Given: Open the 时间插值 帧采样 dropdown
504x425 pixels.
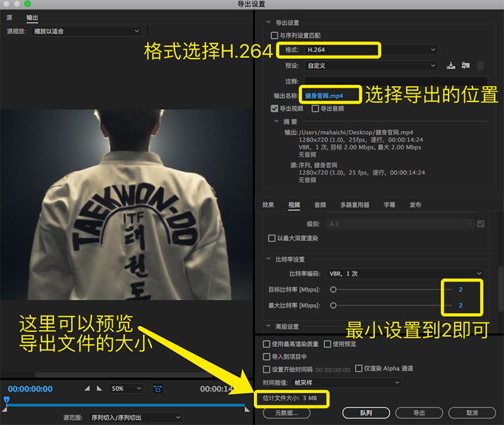Looking at the screenshot, I should pyautogui.click(x=346, y=382).
